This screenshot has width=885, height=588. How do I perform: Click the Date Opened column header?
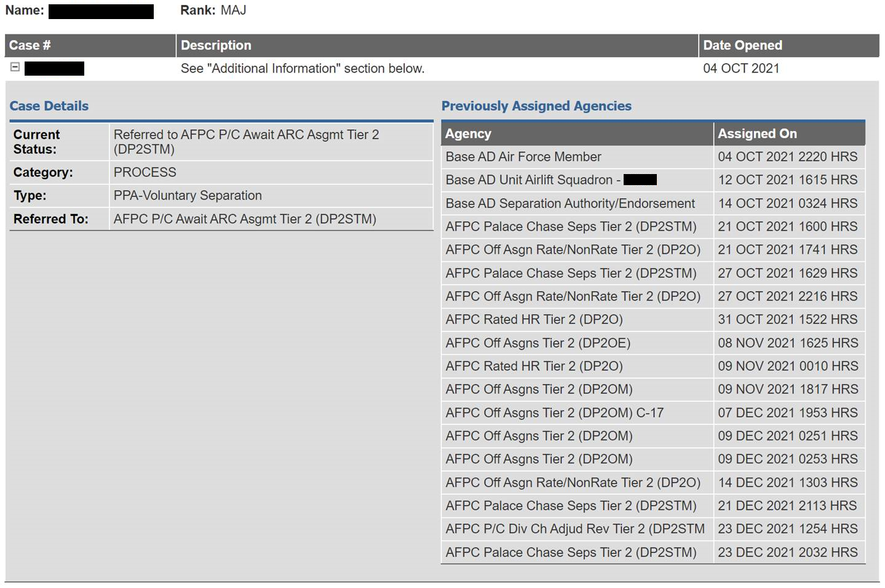pos(742,46)
